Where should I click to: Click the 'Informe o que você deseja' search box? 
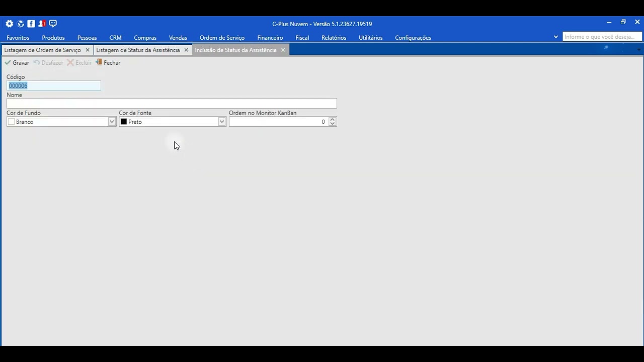(602, 37)
